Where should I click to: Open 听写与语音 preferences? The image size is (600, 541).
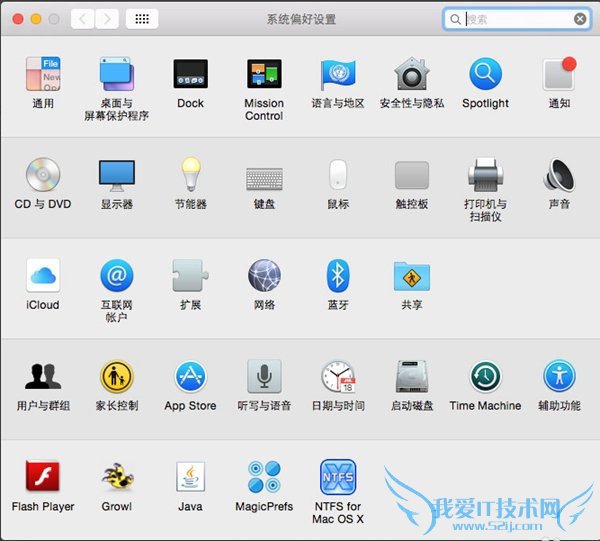[x=264, y=376]
